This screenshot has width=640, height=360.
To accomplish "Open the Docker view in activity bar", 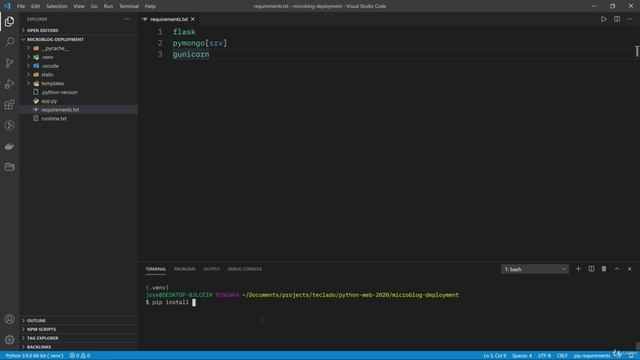I will (9, 146).
